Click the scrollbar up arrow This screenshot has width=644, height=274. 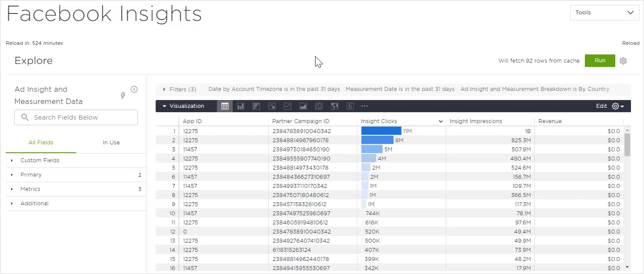627,130
